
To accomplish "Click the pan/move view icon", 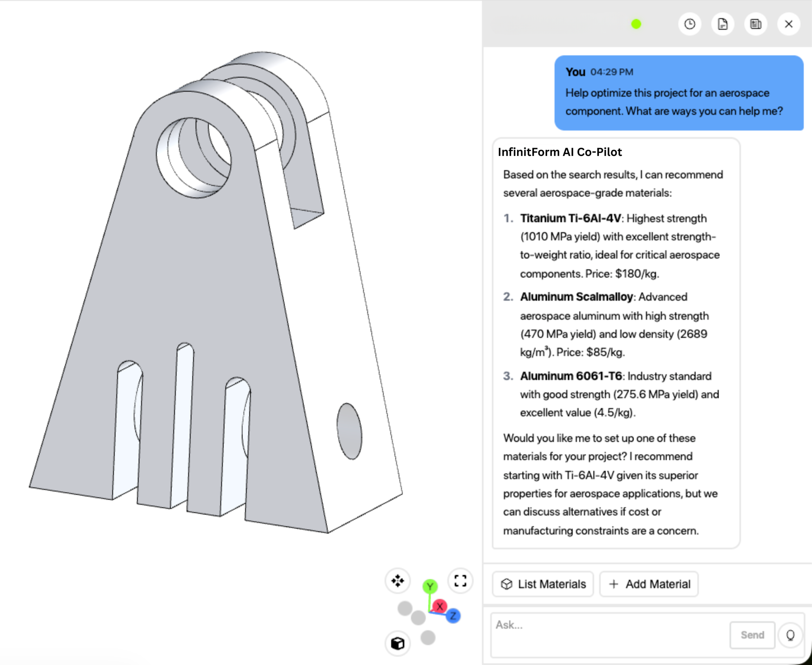I will (x=397, y=581).
